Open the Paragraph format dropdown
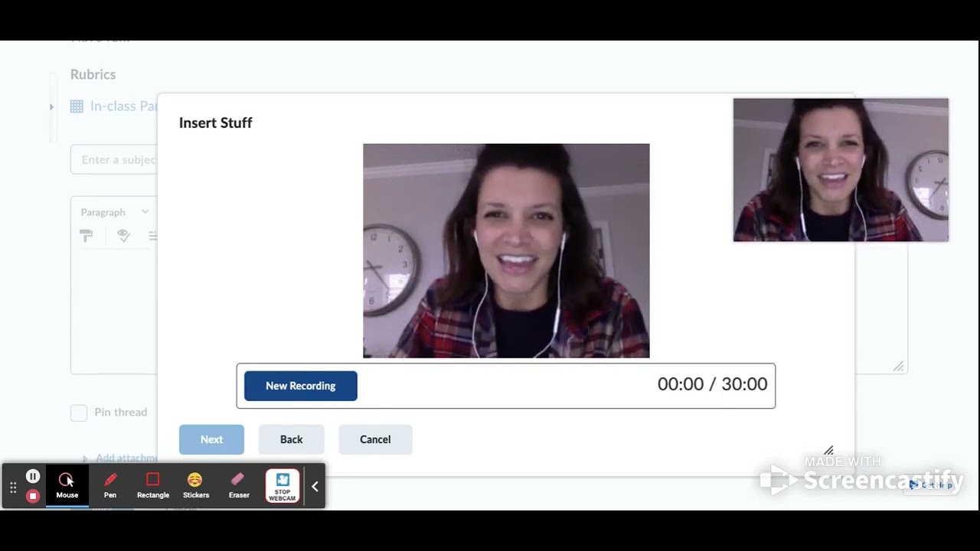The image size is (980, 551). coord(115,212)
